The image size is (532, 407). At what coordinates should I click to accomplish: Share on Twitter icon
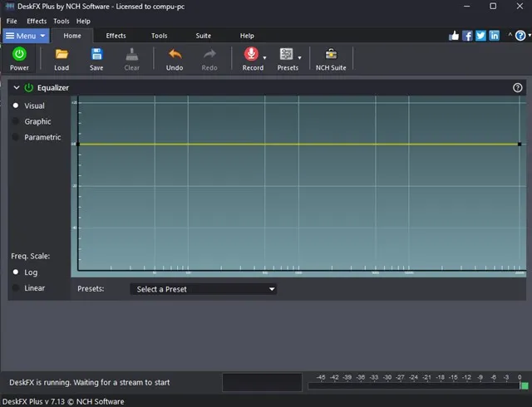pyautogui.click(x=480, y=36)
